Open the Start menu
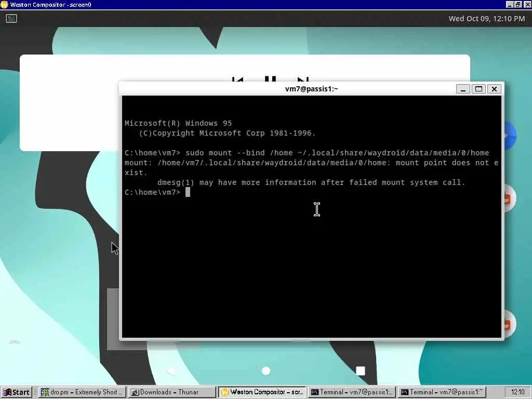The width and height of the screenshot is (532, 399). coord(17,392)
